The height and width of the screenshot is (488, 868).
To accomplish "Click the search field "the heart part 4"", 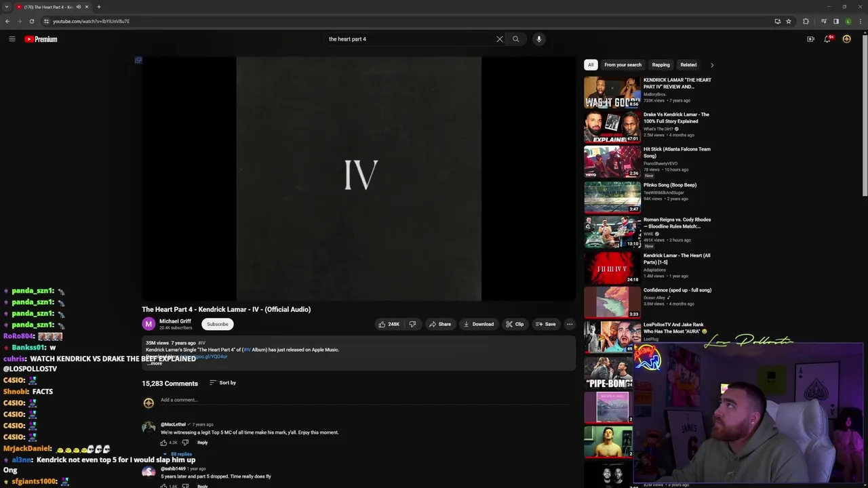I will click(x=410, y=39).
